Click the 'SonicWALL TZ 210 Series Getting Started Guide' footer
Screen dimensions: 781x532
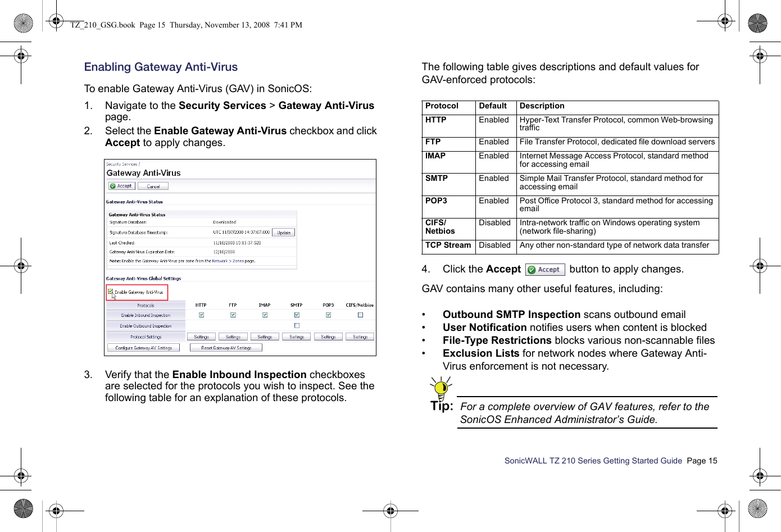[593, 461]
